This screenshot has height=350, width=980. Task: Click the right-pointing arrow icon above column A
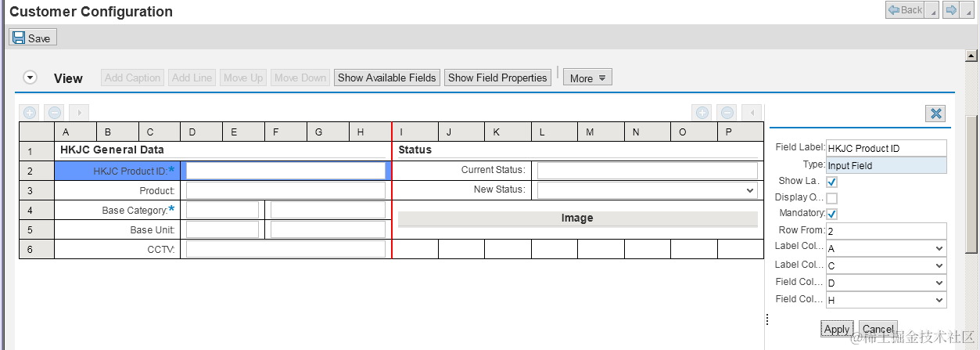click(x=78, y=112)
